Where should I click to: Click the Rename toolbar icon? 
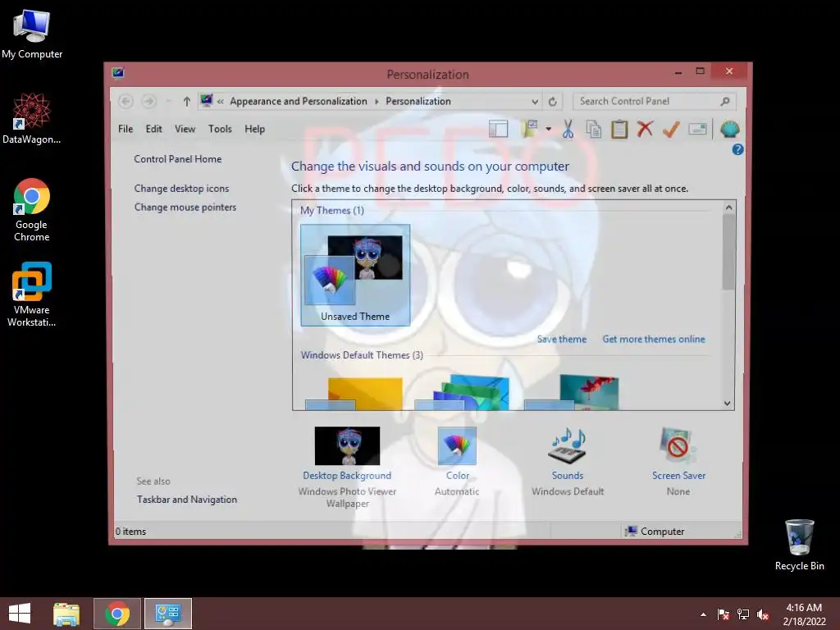pyautogui.click(x=697, y=129)
